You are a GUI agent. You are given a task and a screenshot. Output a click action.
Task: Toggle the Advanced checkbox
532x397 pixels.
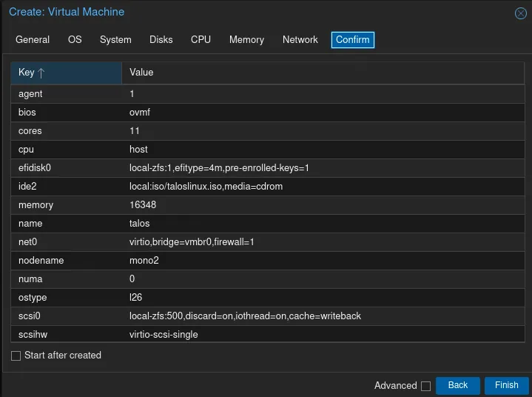(x=425, y=386)
